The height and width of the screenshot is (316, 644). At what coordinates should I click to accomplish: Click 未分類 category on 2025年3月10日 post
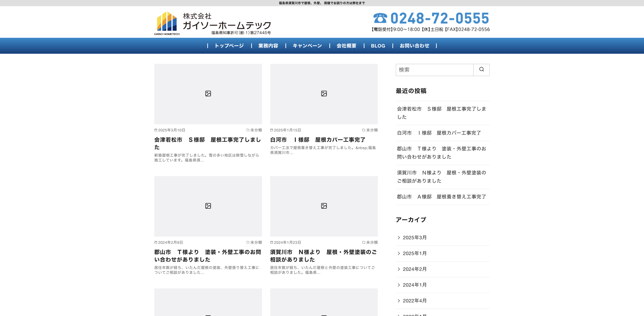[256, 130]
